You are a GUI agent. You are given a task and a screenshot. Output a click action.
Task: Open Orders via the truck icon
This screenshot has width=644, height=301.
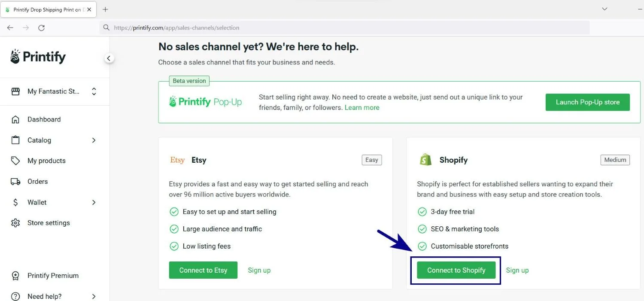click(x=15, y=181)
